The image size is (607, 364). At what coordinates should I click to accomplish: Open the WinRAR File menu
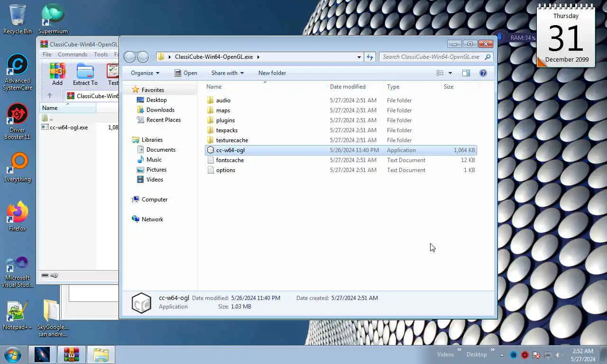tap(47, 55)
